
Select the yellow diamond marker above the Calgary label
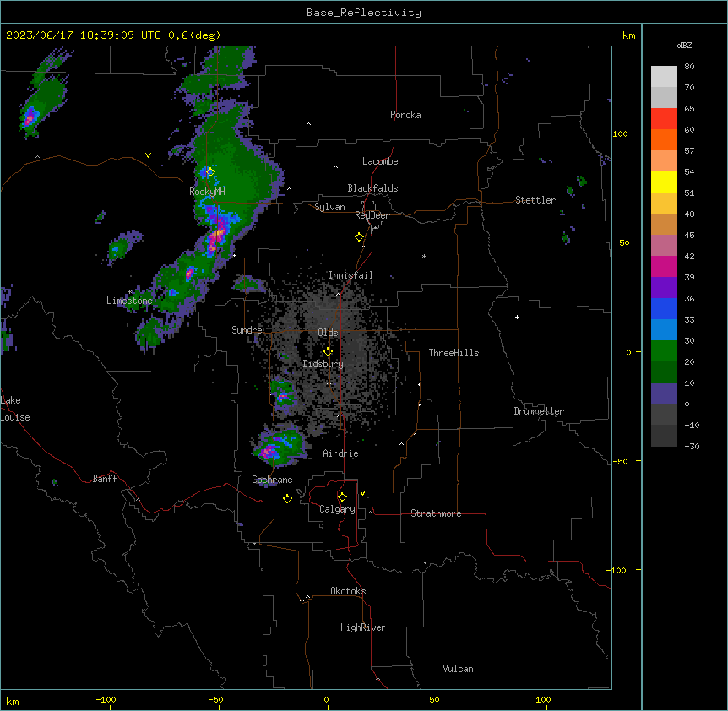[x=342, y=497]
